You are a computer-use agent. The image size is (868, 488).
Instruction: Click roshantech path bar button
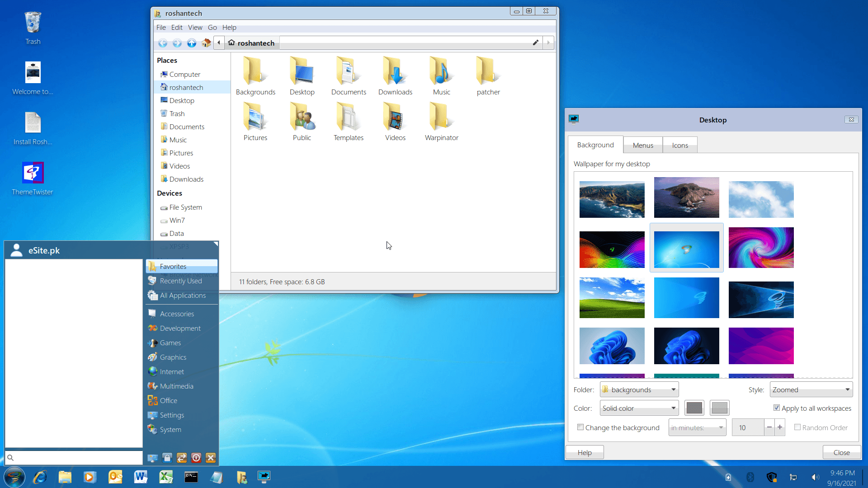click(x=251, y=43)
